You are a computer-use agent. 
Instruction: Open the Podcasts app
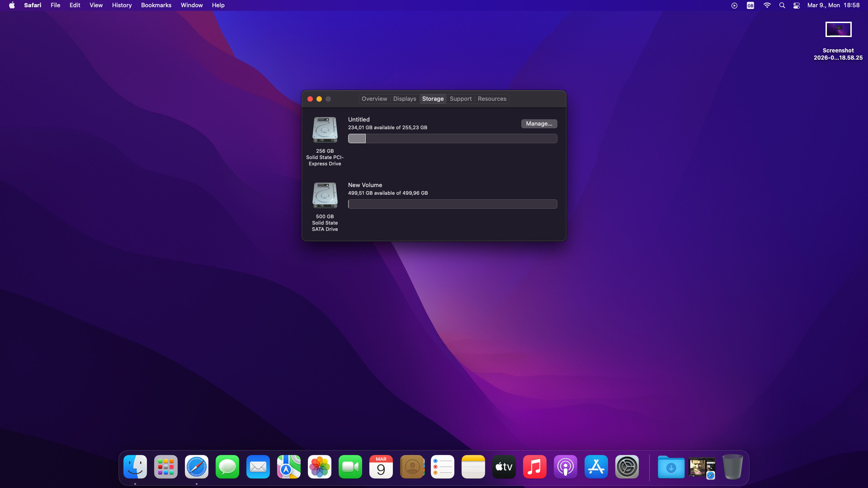click(x=565, y=467)
